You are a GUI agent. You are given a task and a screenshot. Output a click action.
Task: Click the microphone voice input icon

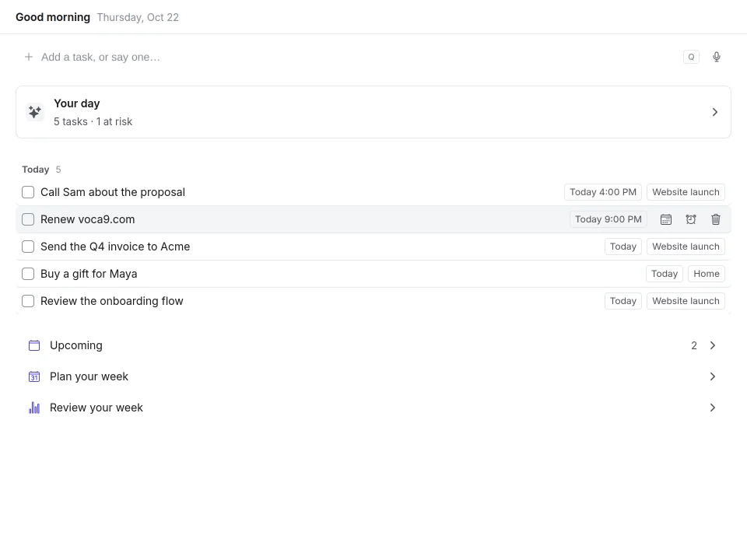click(x=716, y=57)
